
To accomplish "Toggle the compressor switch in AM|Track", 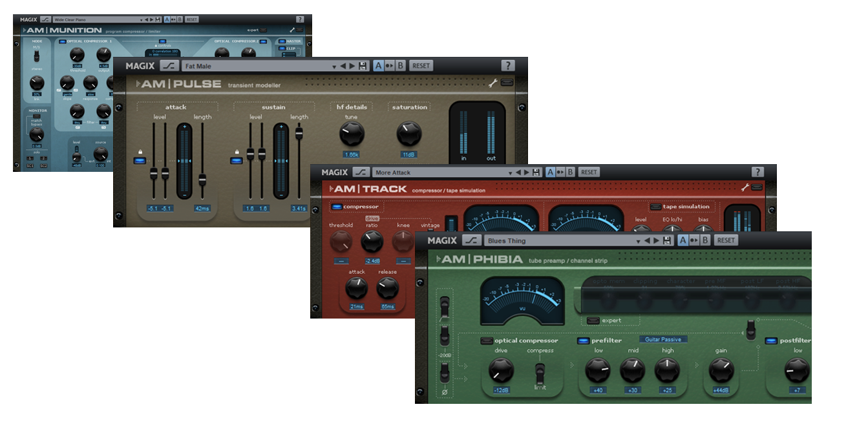I will pos(336,207).
